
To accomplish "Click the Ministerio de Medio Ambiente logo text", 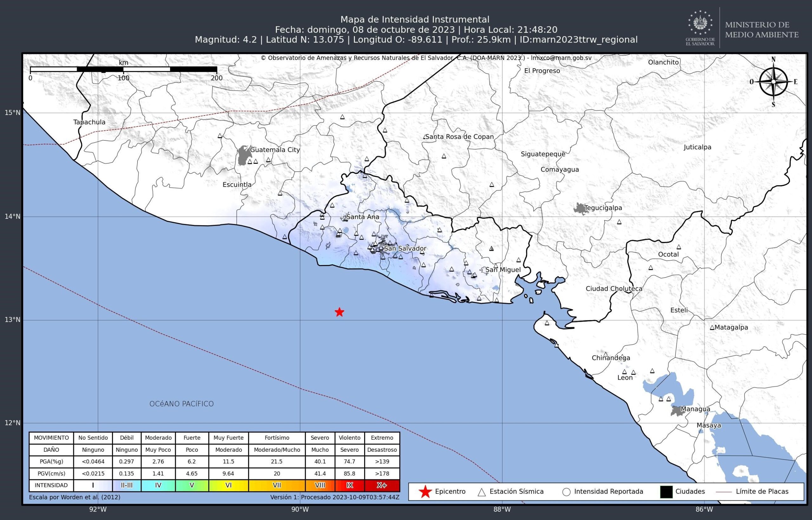I will pyautogui.click(x=762, y=30).
